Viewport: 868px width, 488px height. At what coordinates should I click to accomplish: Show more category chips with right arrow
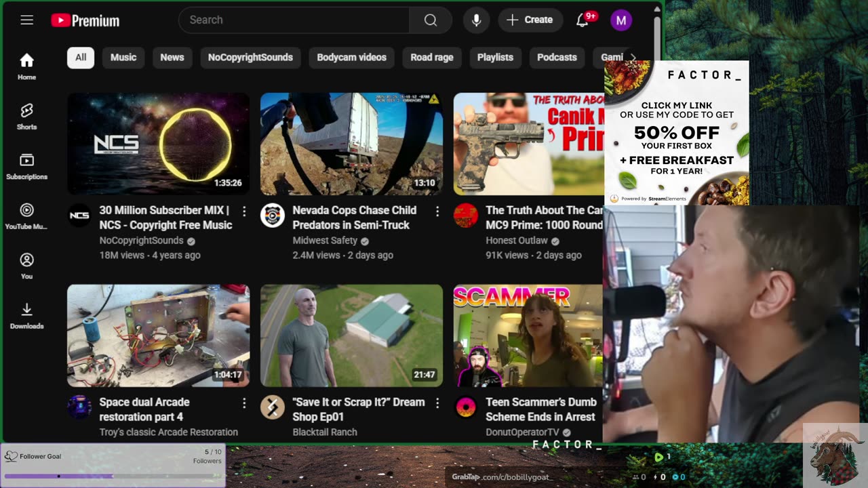pyautogui.click(x=633, y=58)
